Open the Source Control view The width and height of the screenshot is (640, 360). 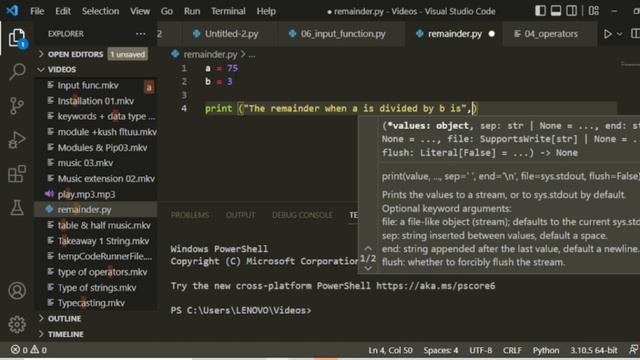(x=17, y=106)
